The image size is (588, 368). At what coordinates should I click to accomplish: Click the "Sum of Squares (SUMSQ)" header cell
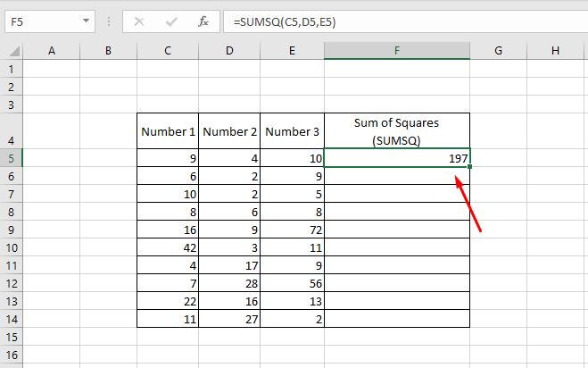coord(397,131)
